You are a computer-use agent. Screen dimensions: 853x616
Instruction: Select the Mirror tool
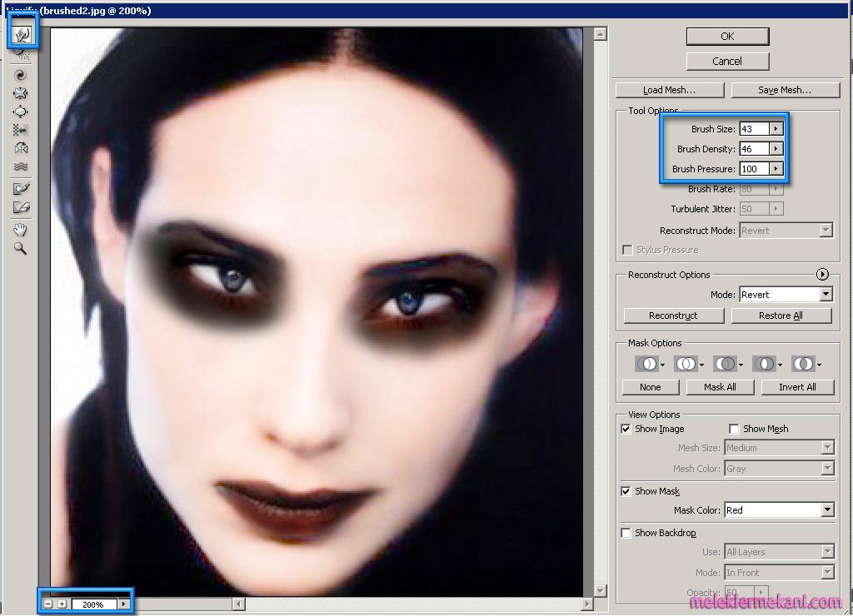pyautogui.click(x=22, y=147)
